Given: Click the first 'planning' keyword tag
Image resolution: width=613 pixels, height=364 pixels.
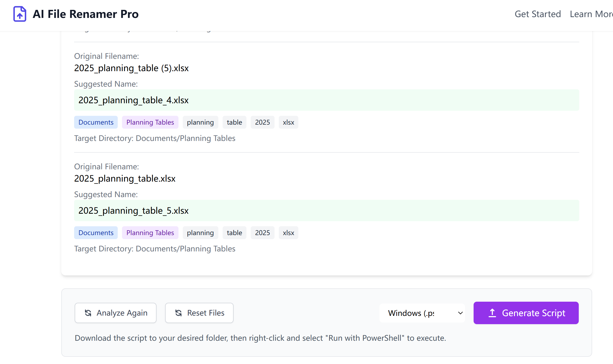Looking at the screenshot, I should 200,122.
